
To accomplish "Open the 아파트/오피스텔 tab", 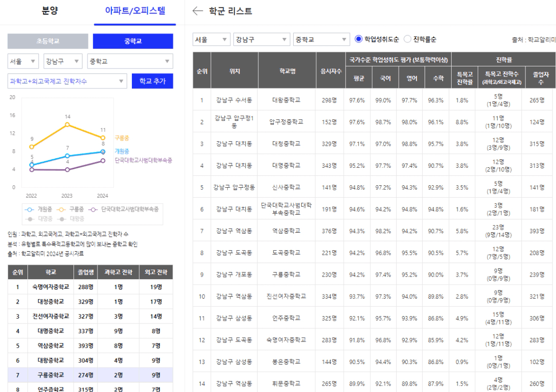I will pyautogui.click(x=135, y=10).
